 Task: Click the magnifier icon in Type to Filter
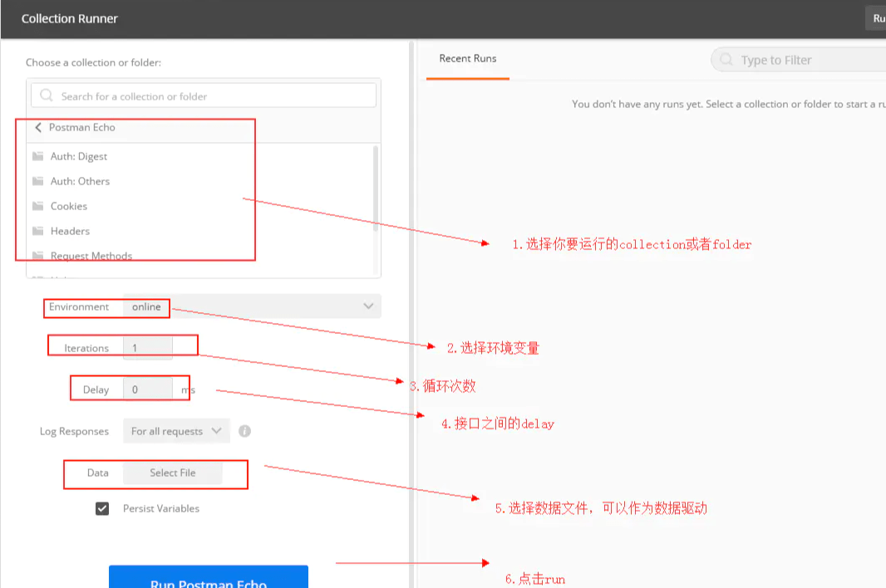click(x=726, y=60)
